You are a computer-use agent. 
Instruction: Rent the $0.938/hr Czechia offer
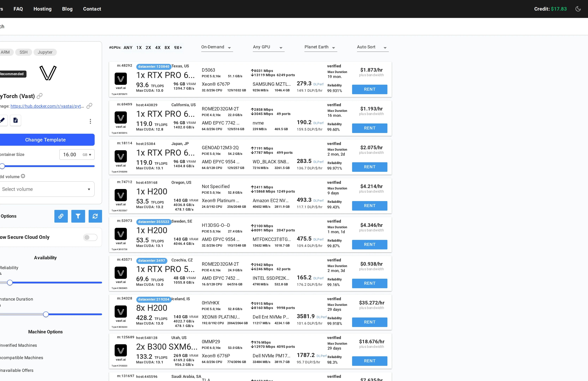370,283
